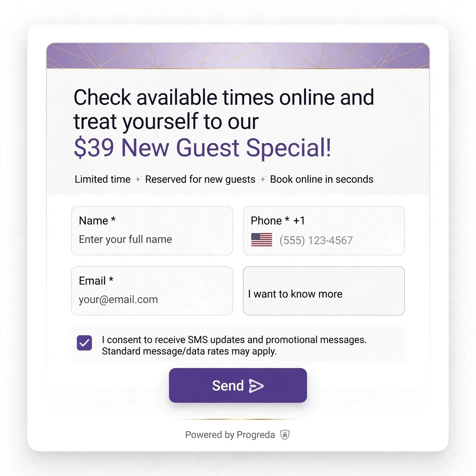Image resolution: width=476 pixels, height=476 pixels.
Task: Click the US flag country selector
Action: pos(262,240)
